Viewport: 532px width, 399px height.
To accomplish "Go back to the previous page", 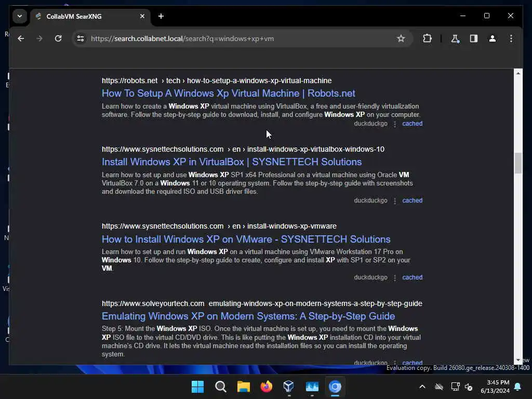I will coord(21,38).
